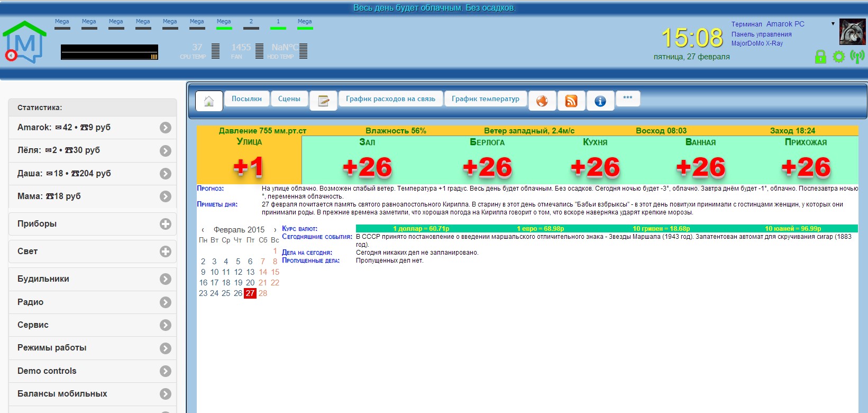Viewport: 868px width, 413px height.
Task: Open the web browser globe tab
Action: [542, 101]
